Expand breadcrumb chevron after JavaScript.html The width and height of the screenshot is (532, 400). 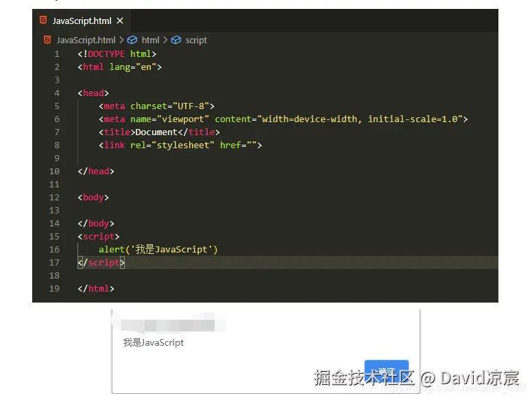[121, 40]
